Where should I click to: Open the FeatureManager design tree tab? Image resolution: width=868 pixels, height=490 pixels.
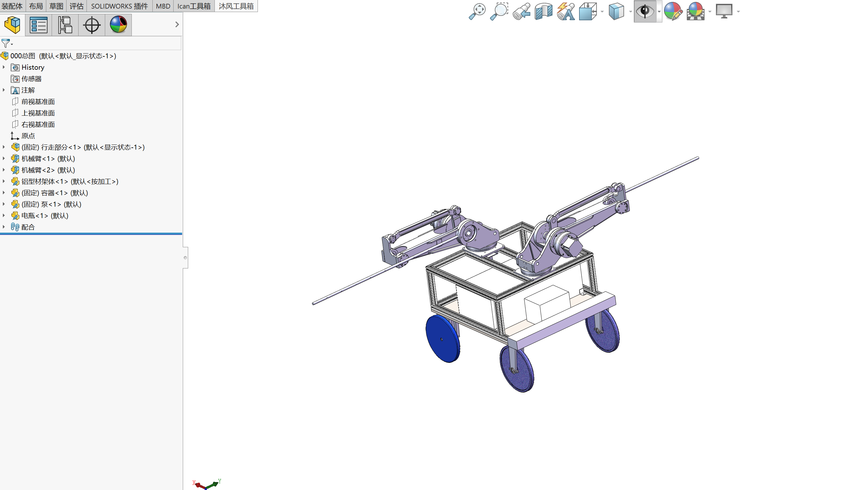click(x=12, y=25)
